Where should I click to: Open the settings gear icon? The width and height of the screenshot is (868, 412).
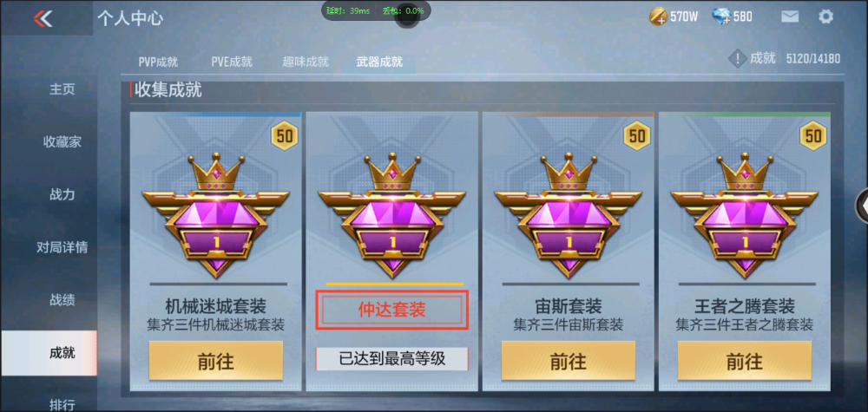pos(825,16)
